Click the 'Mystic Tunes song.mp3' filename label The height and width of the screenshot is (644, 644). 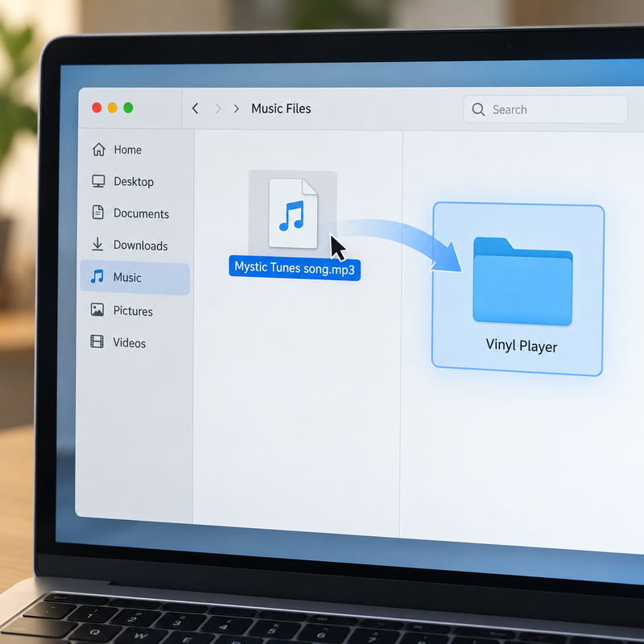295,268
